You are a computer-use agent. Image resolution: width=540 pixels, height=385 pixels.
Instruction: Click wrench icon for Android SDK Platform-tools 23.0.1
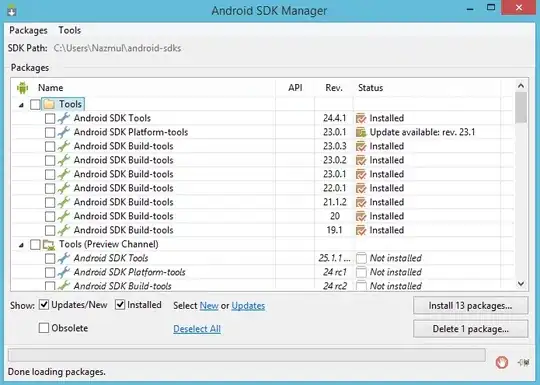pyautogui.click(x=64, y=132)
